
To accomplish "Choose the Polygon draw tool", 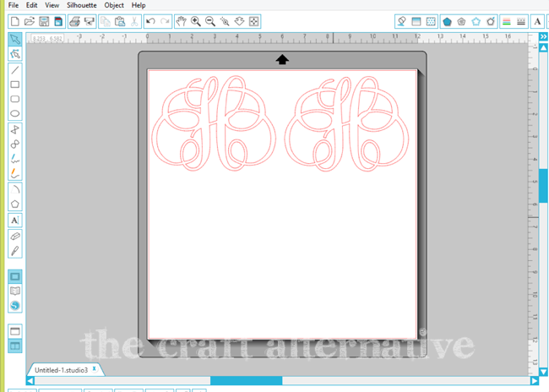I will [x=14, y=129].
